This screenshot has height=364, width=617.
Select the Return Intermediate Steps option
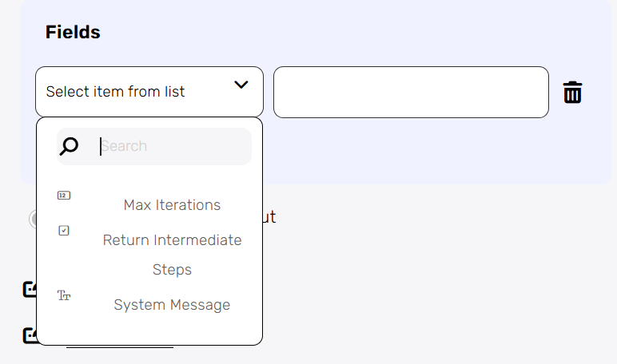pyautogui.click(x=172, y=240)
